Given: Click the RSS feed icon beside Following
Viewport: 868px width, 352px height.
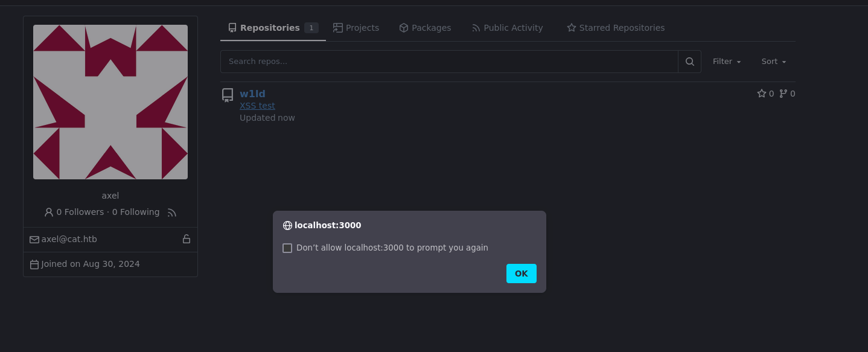Looking at the screenshot, I should 172,213.
